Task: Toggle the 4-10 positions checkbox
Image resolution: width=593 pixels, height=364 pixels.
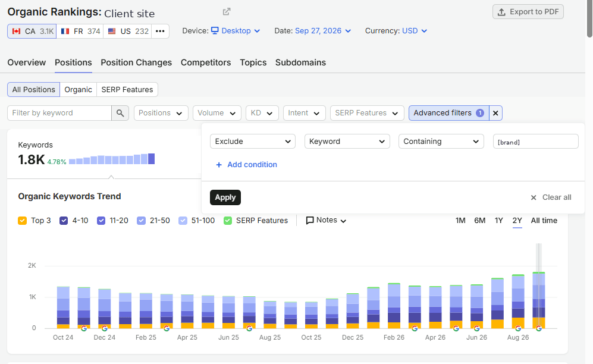Action: point(64,221)
